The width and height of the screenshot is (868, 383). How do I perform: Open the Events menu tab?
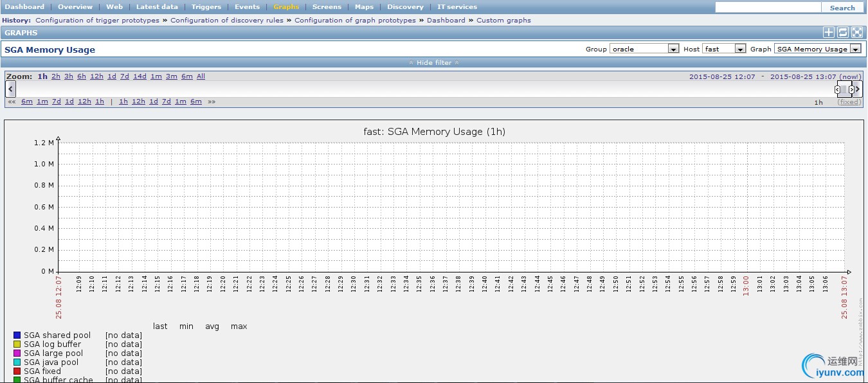click(248, 6)
